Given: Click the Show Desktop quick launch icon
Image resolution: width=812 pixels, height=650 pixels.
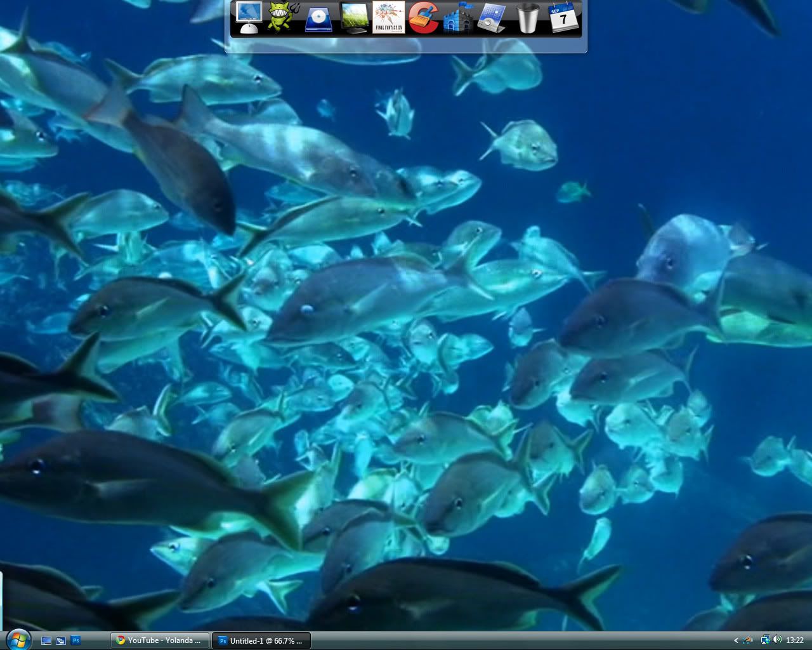Looking at the screenshot, I should [x=46, y=641].
